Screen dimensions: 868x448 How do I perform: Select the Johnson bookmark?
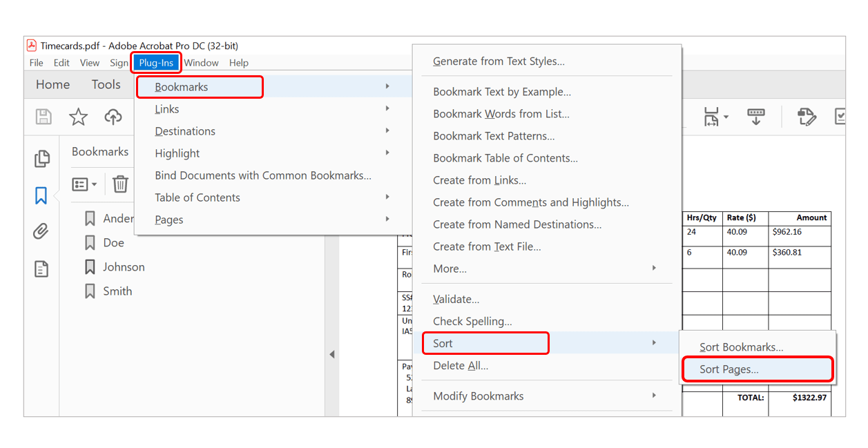(124, 266)
